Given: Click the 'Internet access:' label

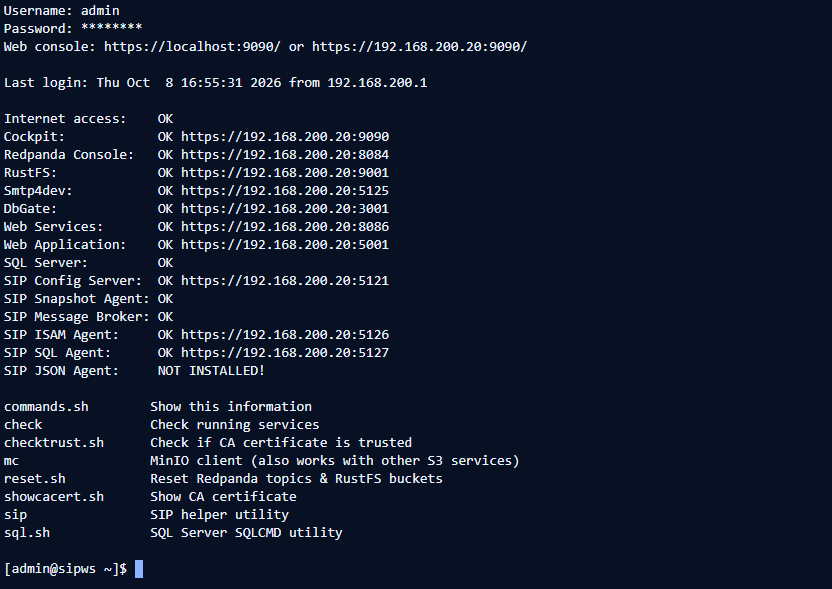Looking at the screenshot, I should click(x=65, y=119).
